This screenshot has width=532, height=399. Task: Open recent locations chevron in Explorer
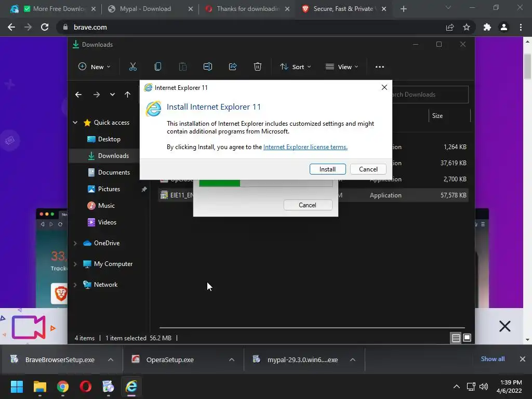pos(112,95)
